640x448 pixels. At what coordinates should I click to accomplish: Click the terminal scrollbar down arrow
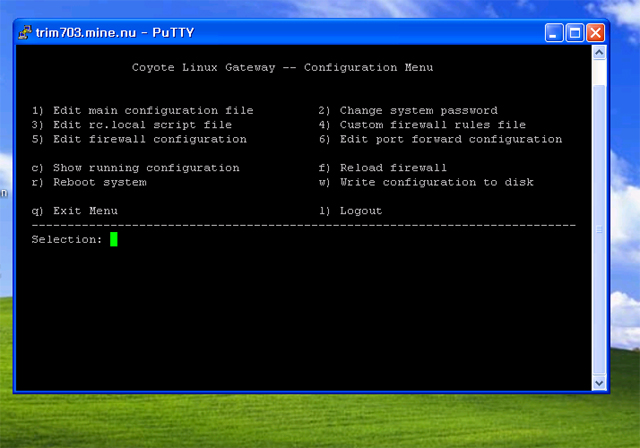pyautogui.click(x=599, y=383)
